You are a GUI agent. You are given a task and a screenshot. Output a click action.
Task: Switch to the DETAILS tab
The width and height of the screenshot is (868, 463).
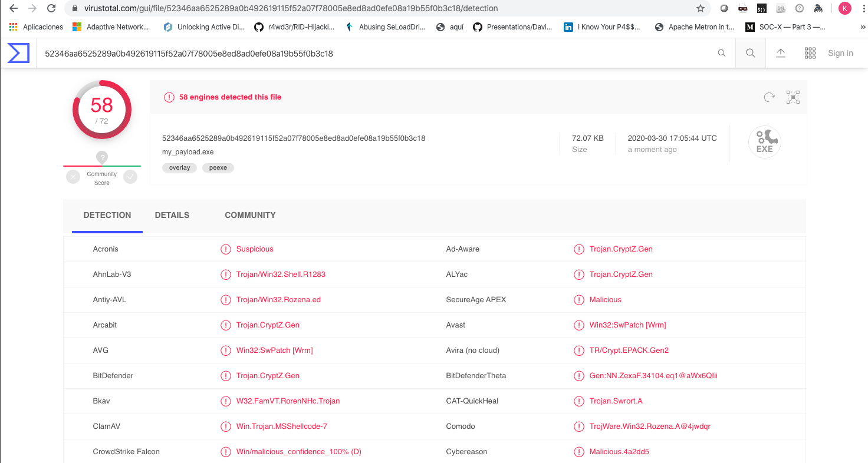pyautogui.click(x=172, y=215)
